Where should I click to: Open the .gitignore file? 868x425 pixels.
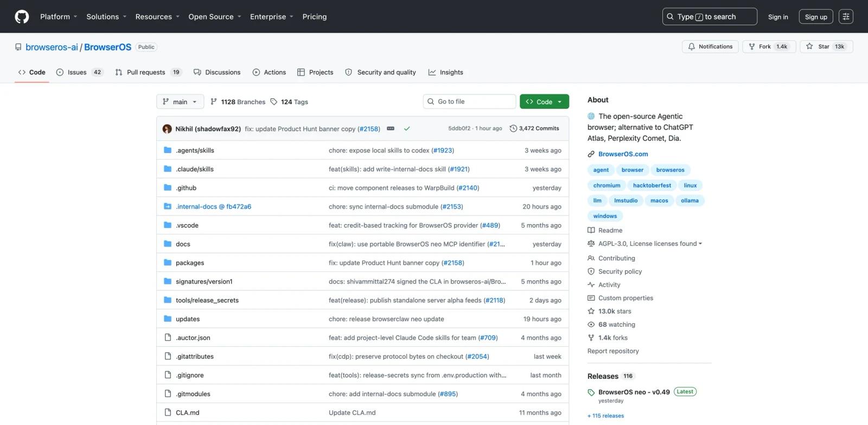190,375
